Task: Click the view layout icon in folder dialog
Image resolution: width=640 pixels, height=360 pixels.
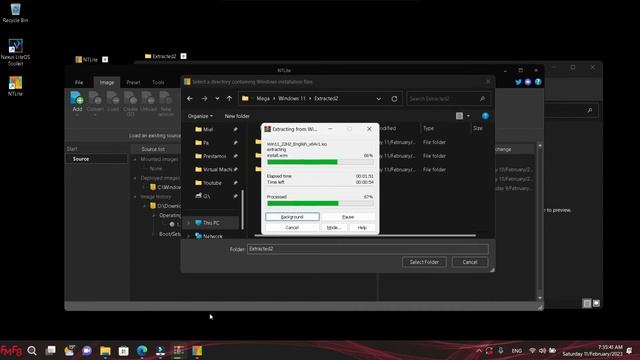Action: pos(460,116)
